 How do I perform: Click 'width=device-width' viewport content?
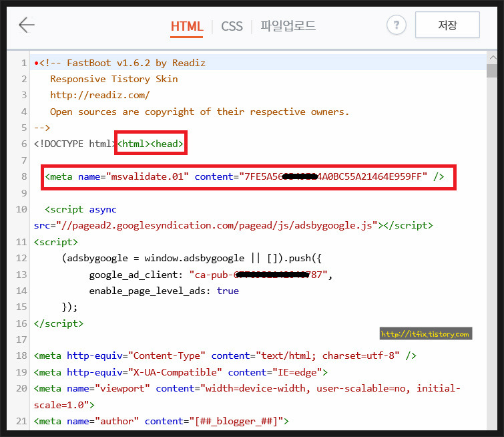click(256, 389)
